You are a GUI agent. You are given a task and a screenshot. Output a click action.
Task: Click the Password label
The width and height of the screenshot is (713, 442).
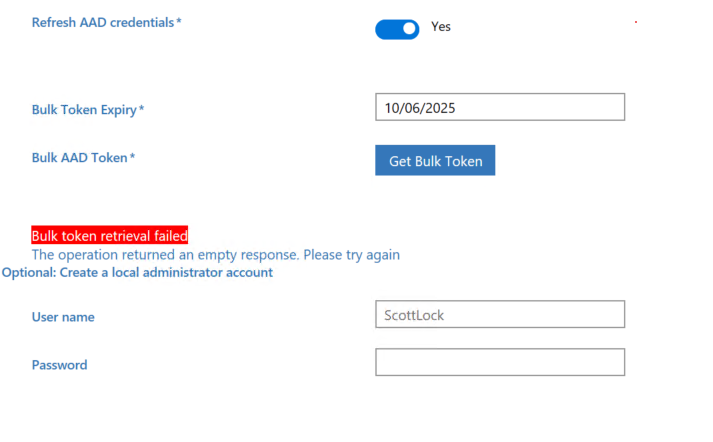(x=60, y=365)
